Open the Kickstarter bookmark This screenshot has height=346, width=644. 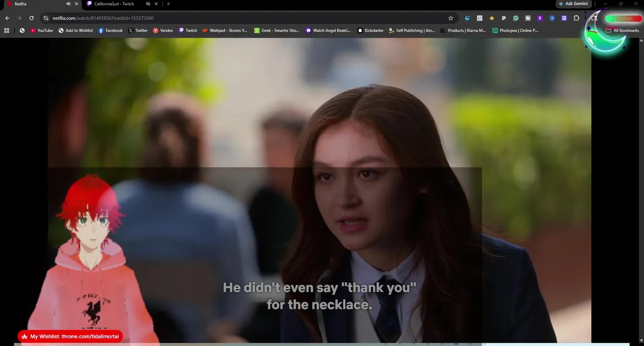coord(371,30)
